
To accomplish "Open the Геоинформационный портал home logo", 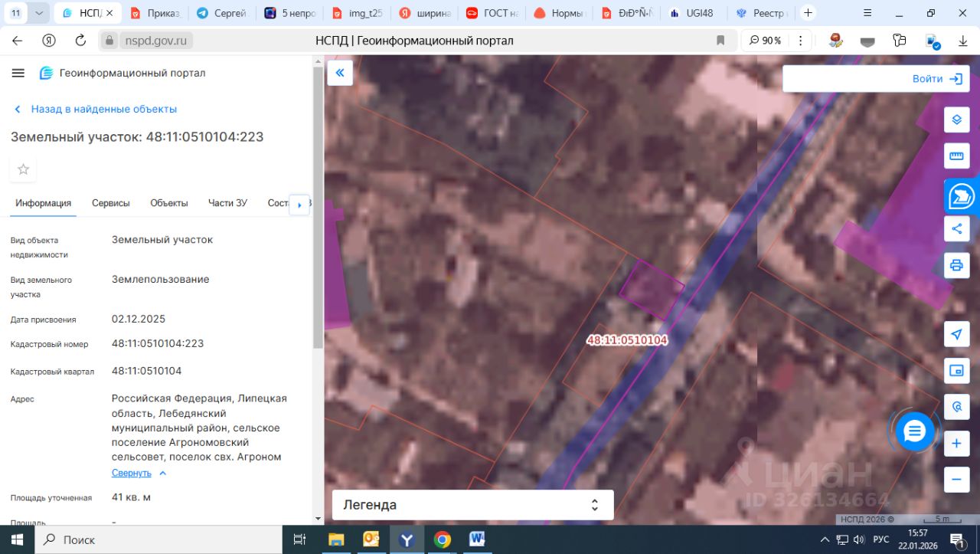I will 122,73.
